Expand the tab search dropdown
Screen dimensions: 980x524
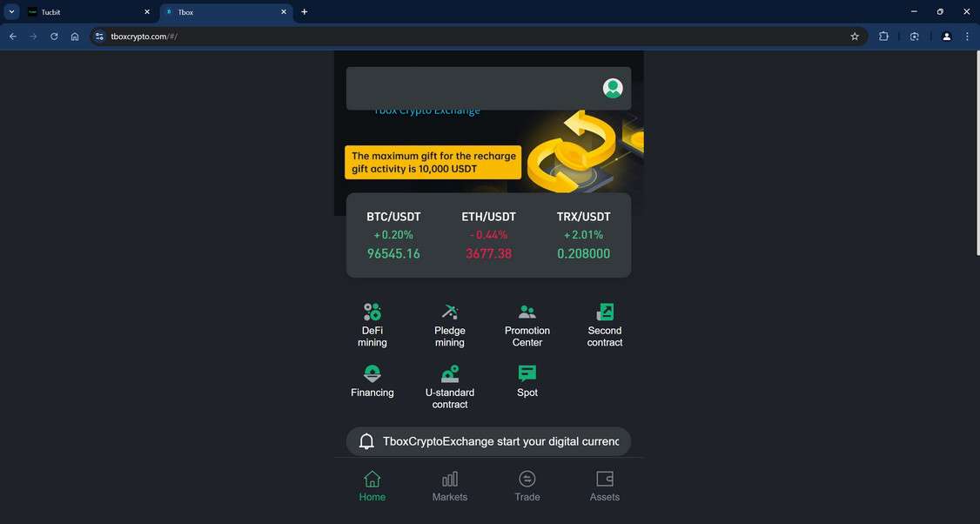click(x=11, y=12)
